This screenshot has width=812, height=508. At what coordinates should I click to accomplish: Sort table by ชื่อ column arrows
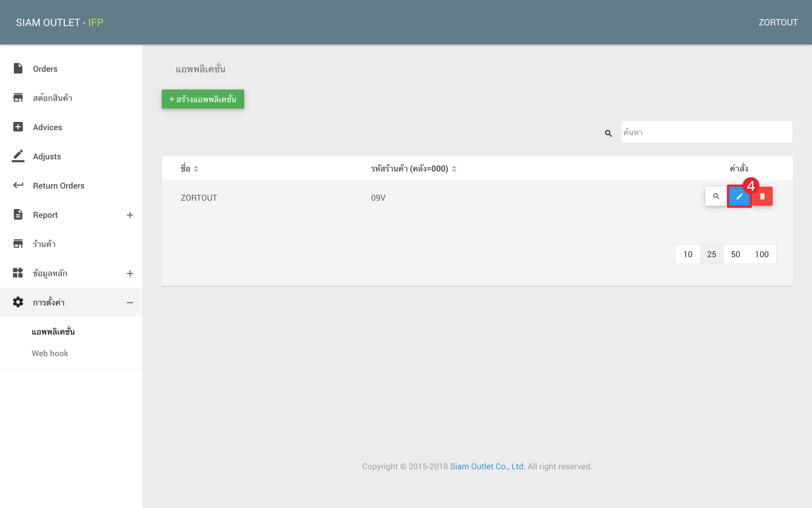point(196,169)
